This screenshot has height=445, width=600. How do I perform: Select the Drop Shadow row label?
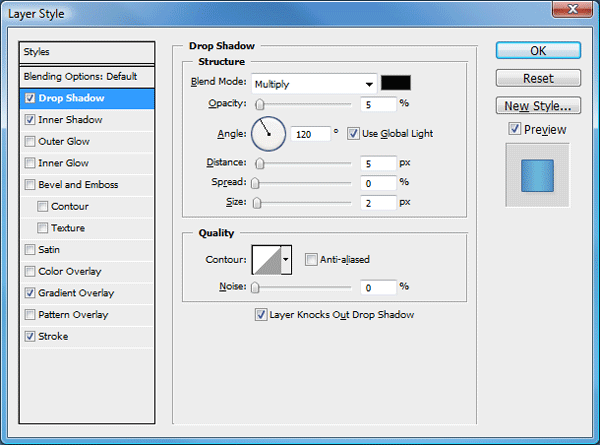pos(71,98)
